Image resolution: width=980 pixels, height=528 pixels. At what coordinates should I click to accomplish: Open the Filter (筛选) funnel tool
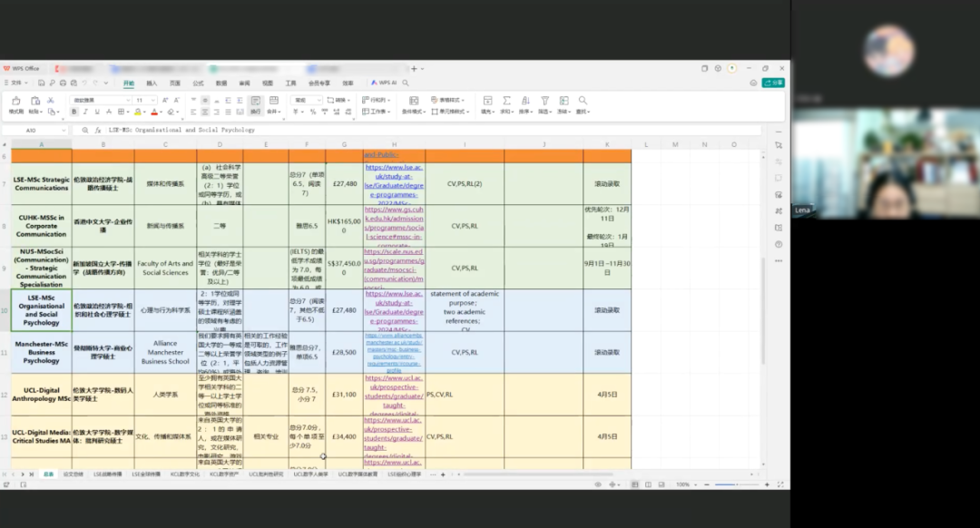tap(544, 102)
